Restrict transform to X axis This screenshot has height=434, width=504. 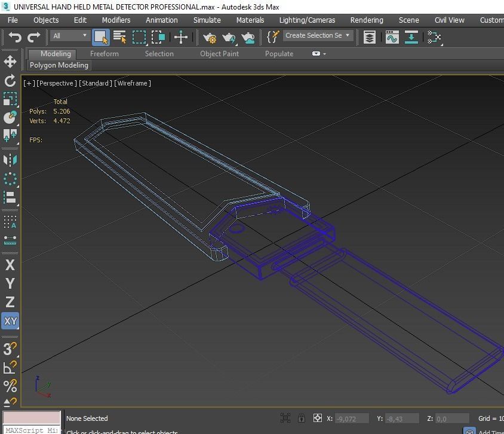10,265
